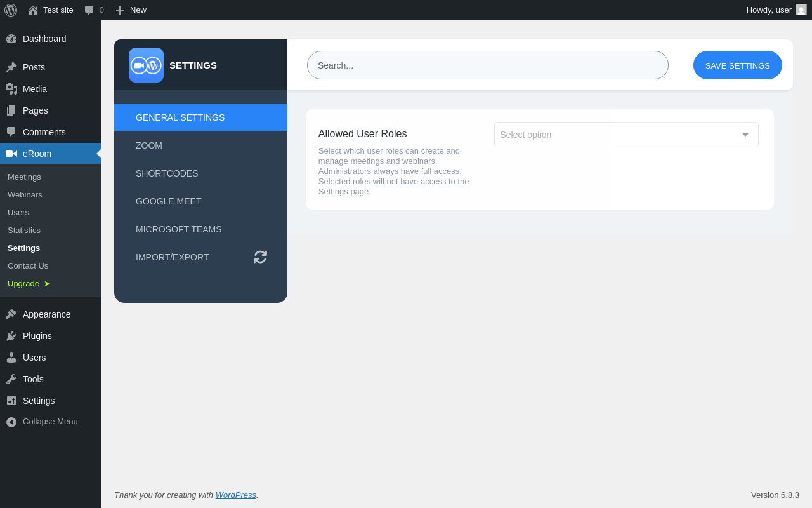The width and height of the screenshot is (812, 508).
Task: Click the Howdy, user account text
Action: point(769,10)
